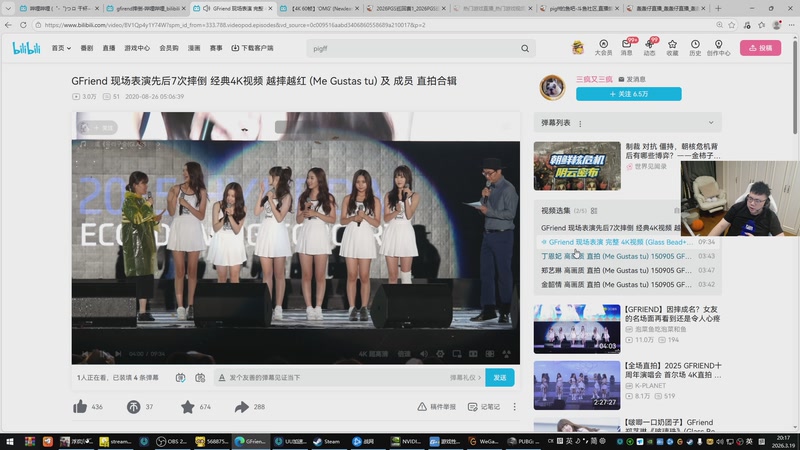
Task: Open the 朝鲜核危机 recommended video thumbnail
Action: pos(577,166)
